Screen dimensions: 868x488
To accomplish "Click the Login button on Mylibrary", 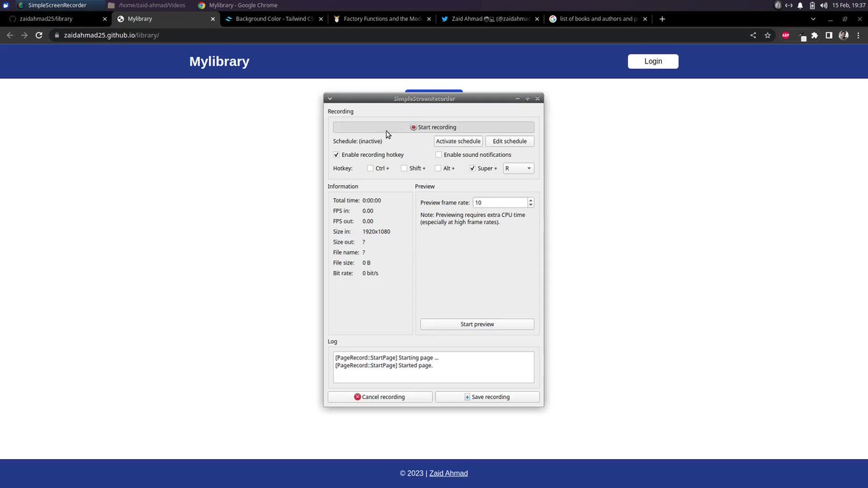I will pos(653,61).
